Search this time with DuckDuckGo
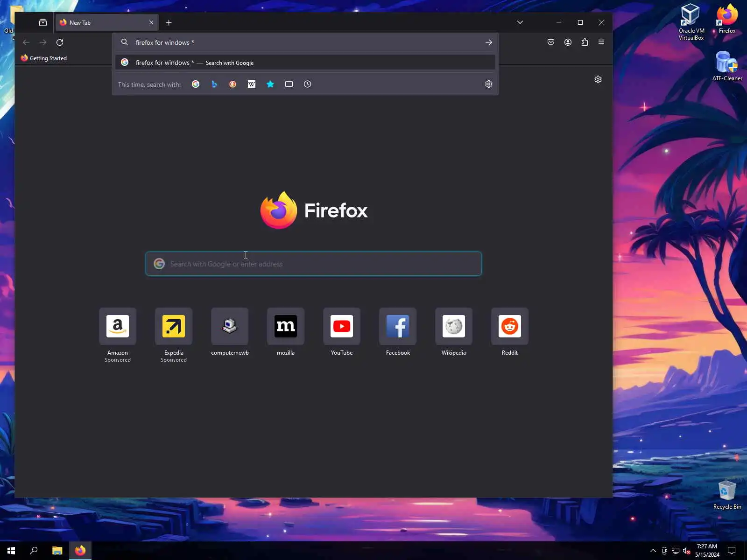 pos(233,84)
